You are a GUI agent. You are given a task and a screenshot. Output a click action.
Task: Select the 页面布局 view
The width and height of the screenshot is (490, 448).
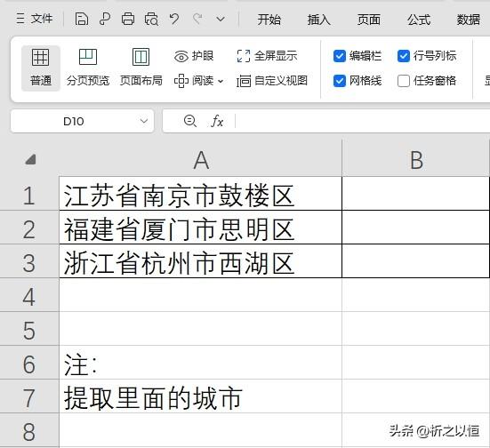coord(141,68)
